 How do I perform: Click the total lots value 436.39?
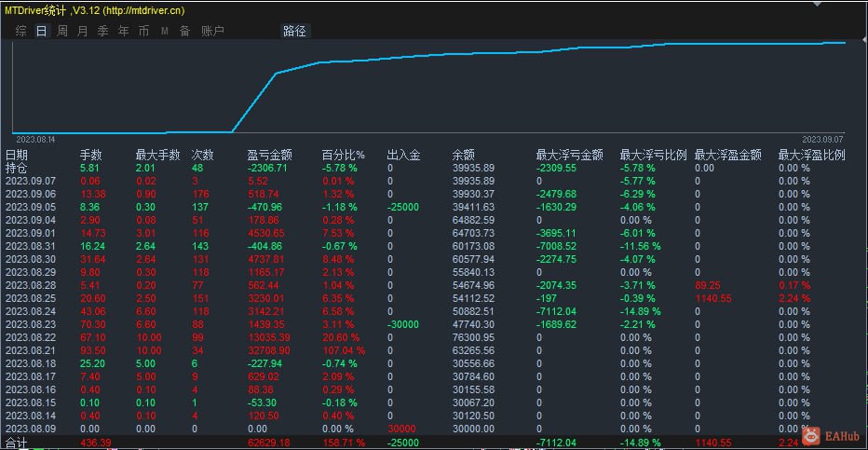point(95,443)
